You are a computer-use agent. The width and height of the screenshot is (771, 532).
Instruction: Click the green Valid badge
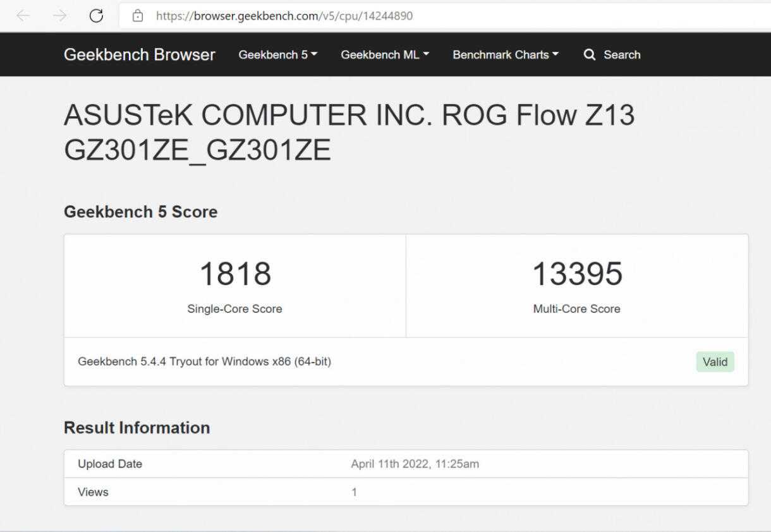(x=715, y=362)
